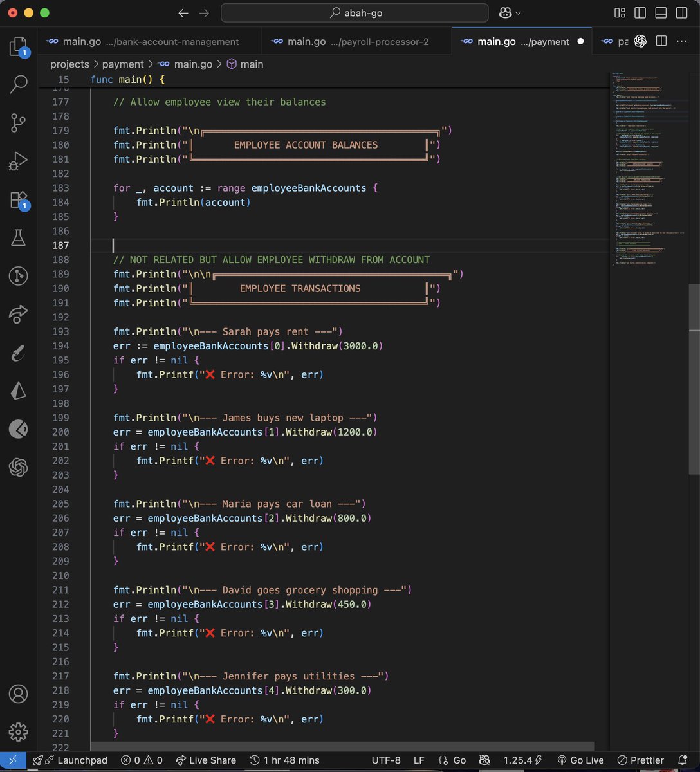Go back using the title bar arrow

tap(183, 13)
